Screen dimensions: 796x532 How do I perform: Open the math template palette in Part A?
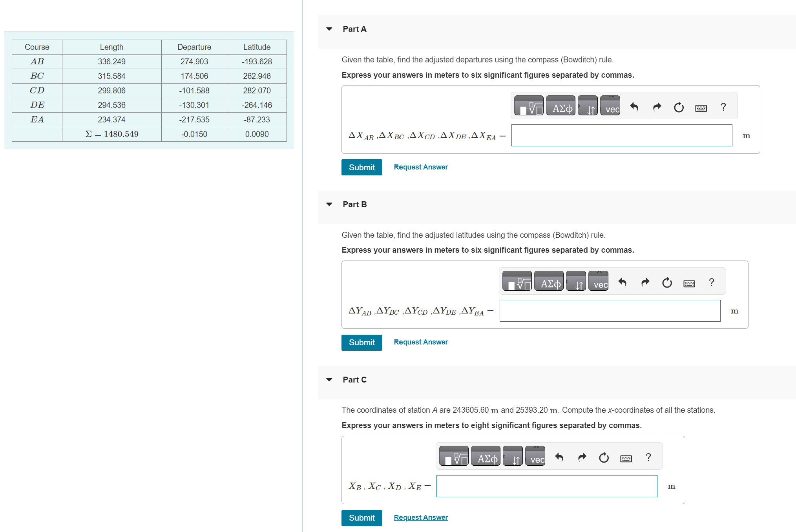528,105
